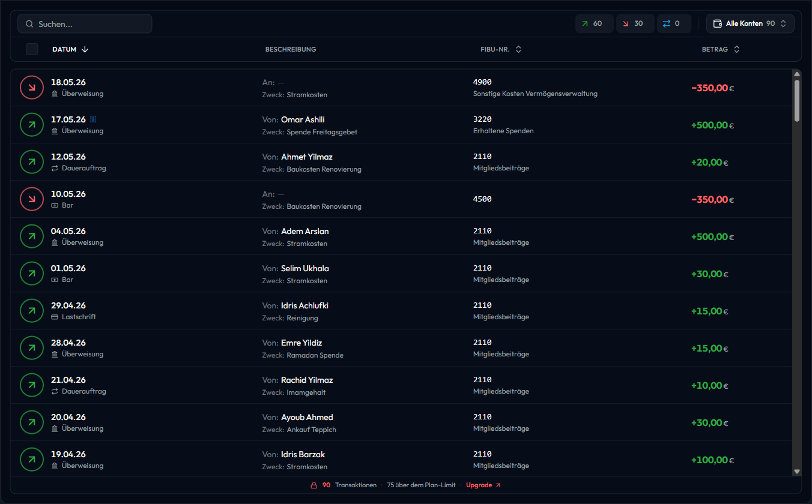Click the incoming arrow icon for Idris Achlufki
Viewport: 812px width, 504px height.
coord(32,311)
